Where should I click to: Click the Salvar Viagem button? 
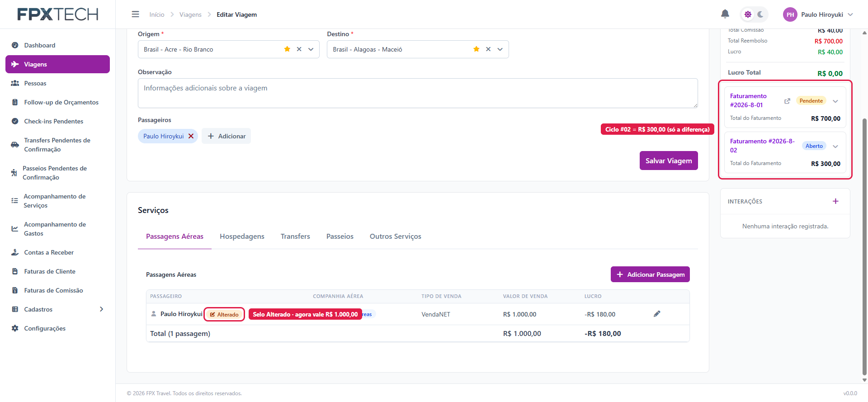click(669, 161)
